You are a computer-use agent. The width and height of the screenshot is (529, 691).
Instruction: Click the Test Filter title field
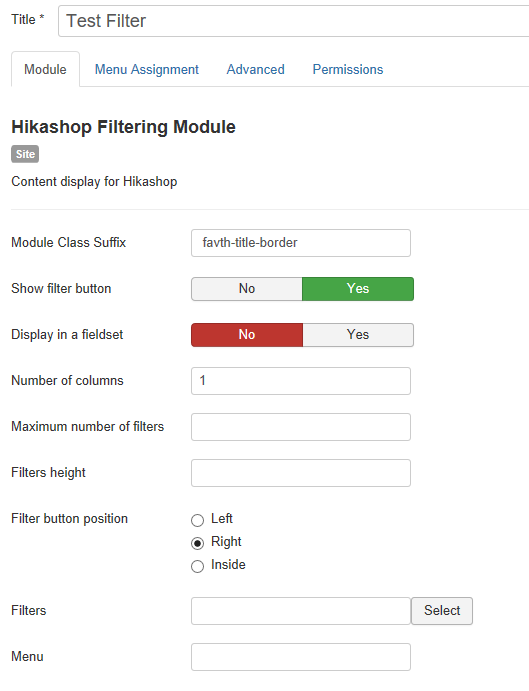[x=294, y=21]
